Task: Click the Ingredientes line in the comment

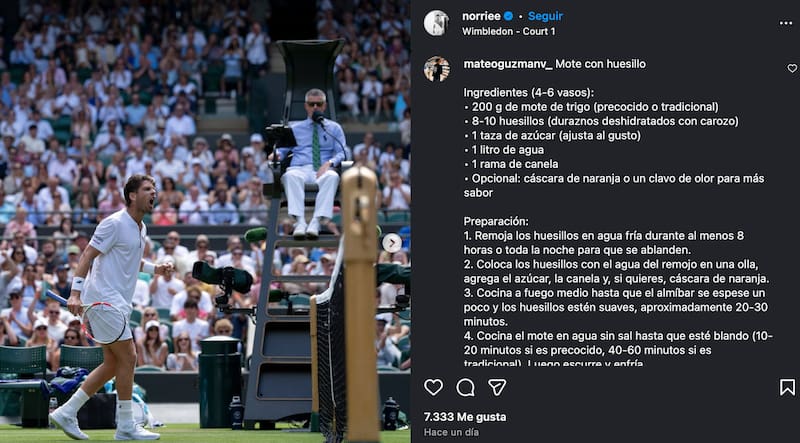Action: [529, 93]
